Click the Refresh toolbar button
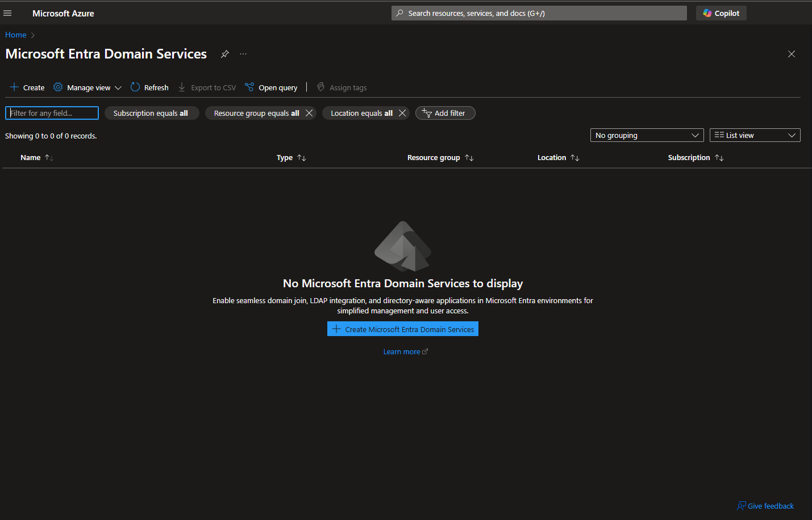Screen dimensions: 812x520 (x=149, y=87)
